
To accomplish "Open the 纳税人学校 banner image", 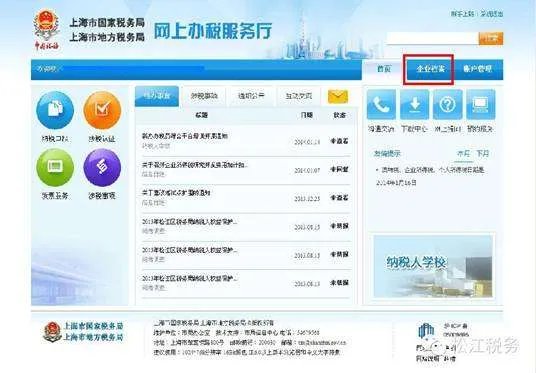I will click(433, 266).
